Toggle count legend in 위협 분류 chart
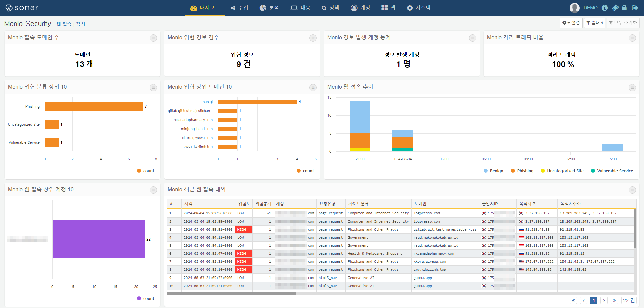Viewport: 644px width, 308px height. tap(146, 171)
